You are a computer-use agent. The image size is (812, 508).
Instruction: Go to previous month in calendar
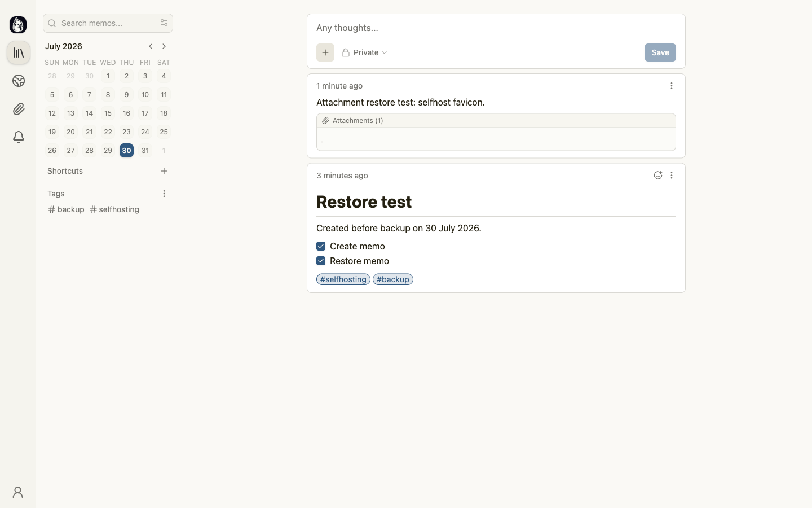pyautogui.click(x=151, y=46)
